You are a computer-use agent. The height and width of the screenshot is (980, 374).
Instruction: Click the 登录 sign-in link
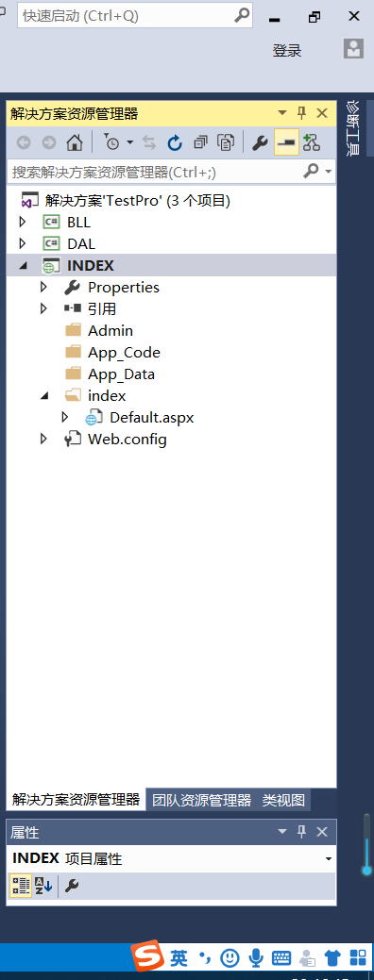(x=287, y=51)
